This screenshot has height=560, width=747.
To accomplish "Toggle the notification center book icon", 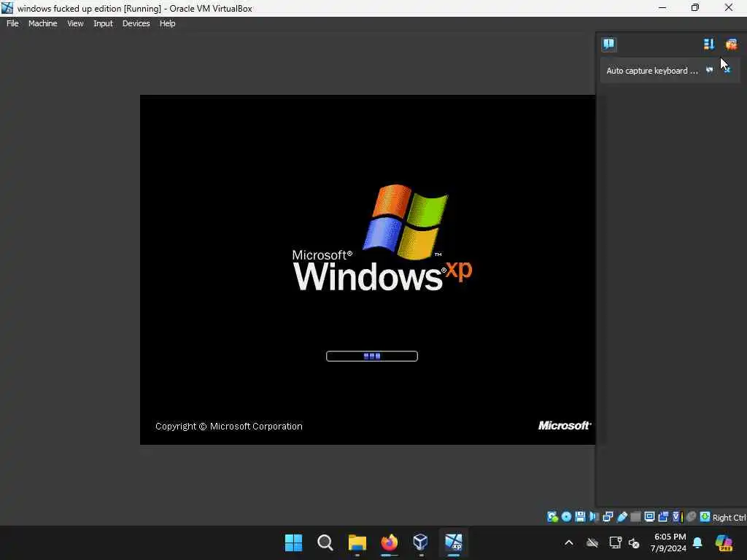I will (608, 44).
